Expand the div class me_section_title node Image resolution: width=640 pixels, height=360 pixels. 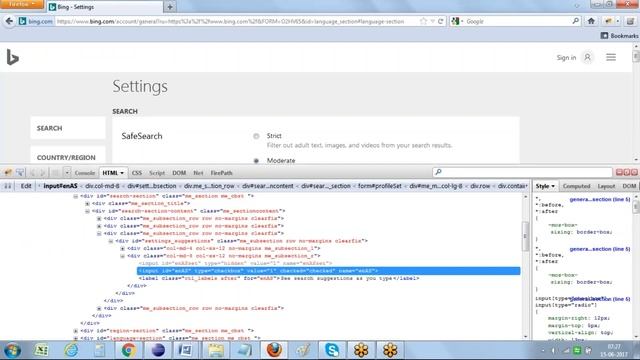(x=87, y=204)
